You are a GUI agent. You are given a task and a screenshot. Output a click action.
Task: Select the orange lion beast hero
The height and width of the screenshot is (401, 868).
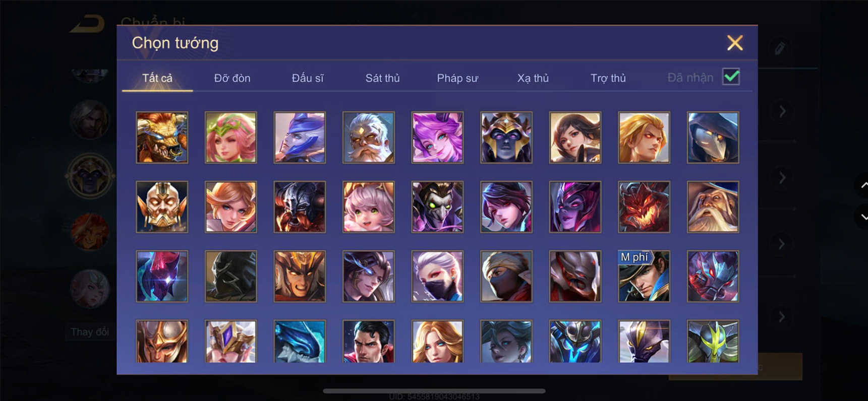(162, 138)
